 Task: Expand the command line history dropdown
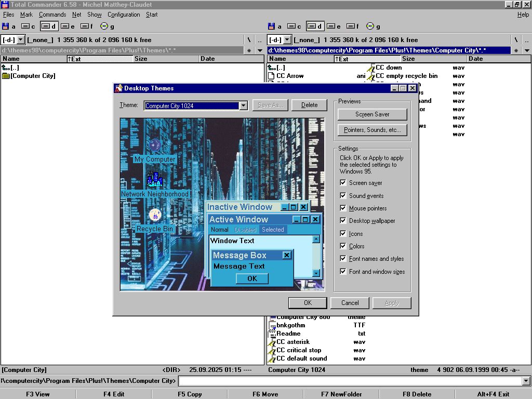coord(526,381)
